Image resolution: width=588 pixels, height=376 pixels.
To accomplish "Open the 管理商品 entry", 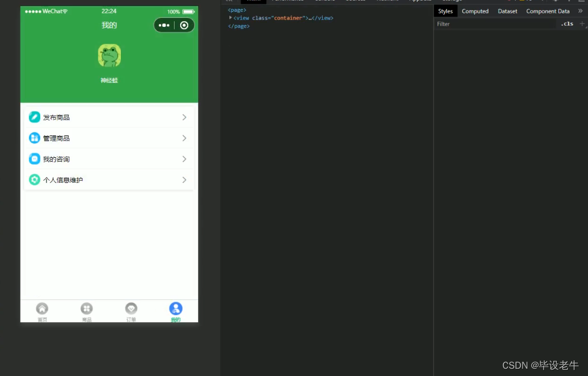I will pos(109,138).
